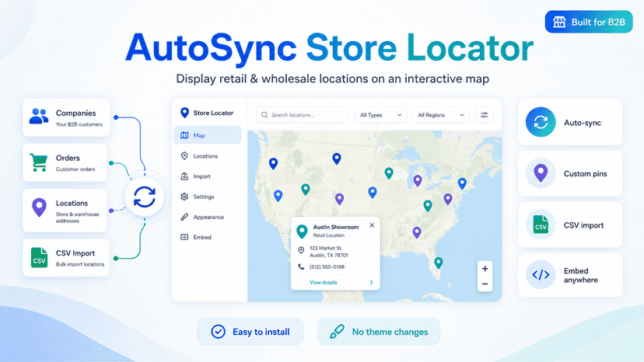This screenshot has width=644, height=362.
Task: Open the Map sidebar item
Action: (x=208, y=135)
